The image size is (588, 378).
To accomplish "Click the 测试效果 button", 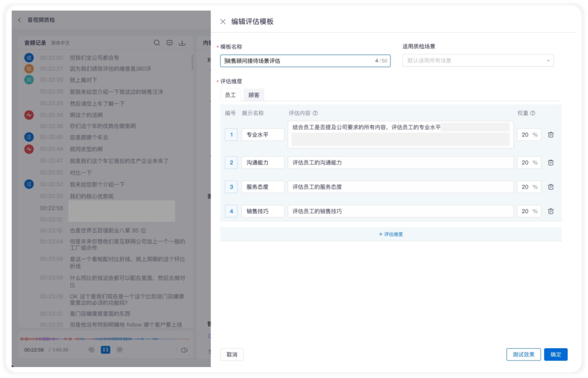I will pyautogui.click(x=523, y=355).
